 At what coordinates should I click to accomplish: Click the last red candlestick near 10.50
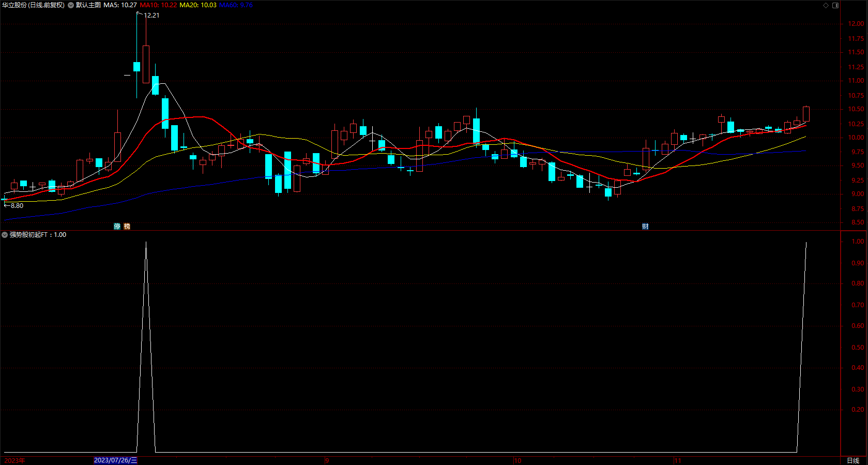click(x=806, y=114)
